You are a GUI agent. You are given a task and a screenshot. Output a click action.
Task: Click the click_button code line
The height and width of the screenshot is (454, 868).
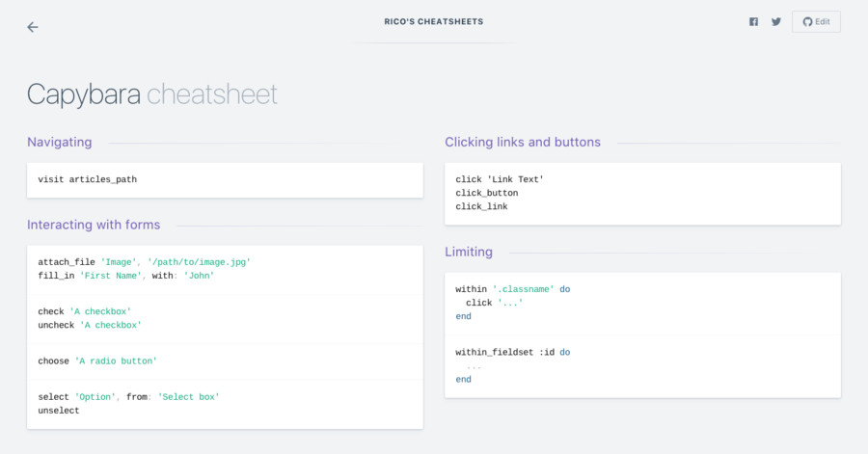[x=487, y=193]
